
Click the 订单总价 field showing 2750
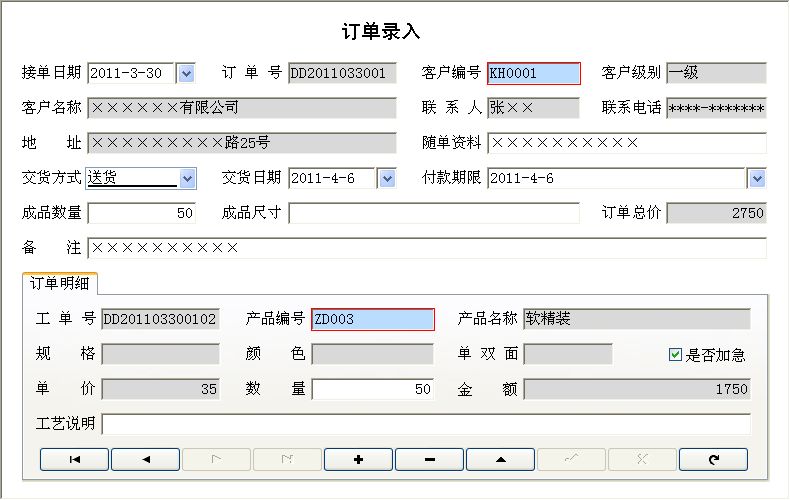(716, 213)
